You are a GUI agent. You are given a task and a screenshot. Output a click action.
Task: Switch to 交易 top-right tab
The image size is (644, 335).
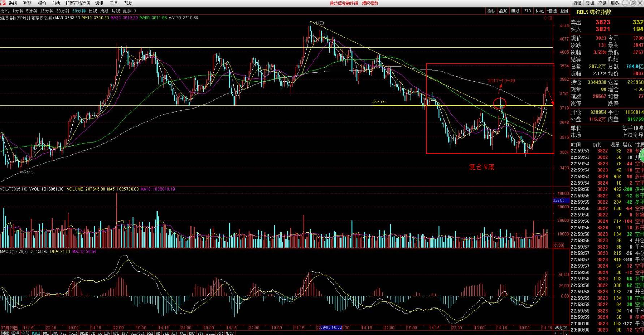602,3
